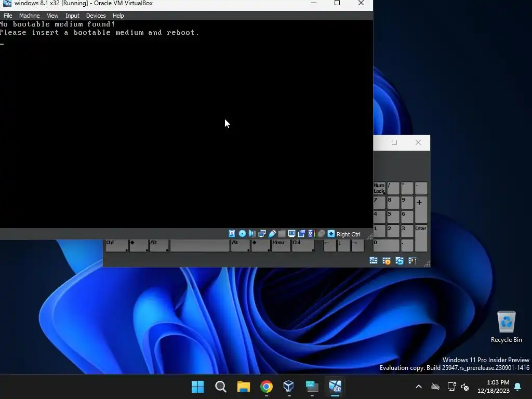The image size is (532, 399).
Task: Click the shared folders status icon
Action: (x=282, y=233)
